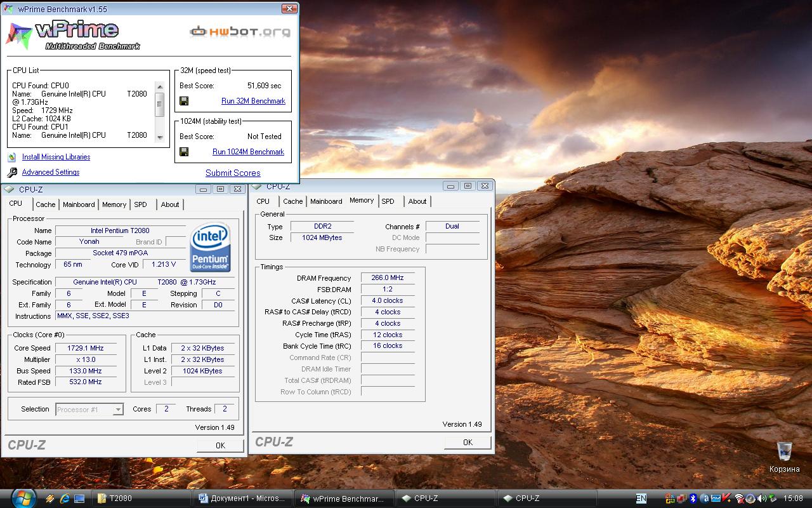Viewport: 812px width, 508px height.
Task: Click the second CPU-Z taskbar button
Action: coord(547,498)
